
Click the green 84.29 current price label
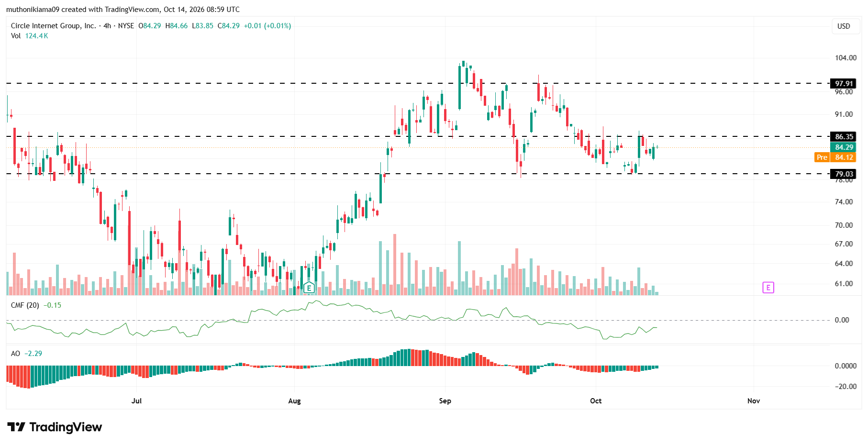[844, 147]
